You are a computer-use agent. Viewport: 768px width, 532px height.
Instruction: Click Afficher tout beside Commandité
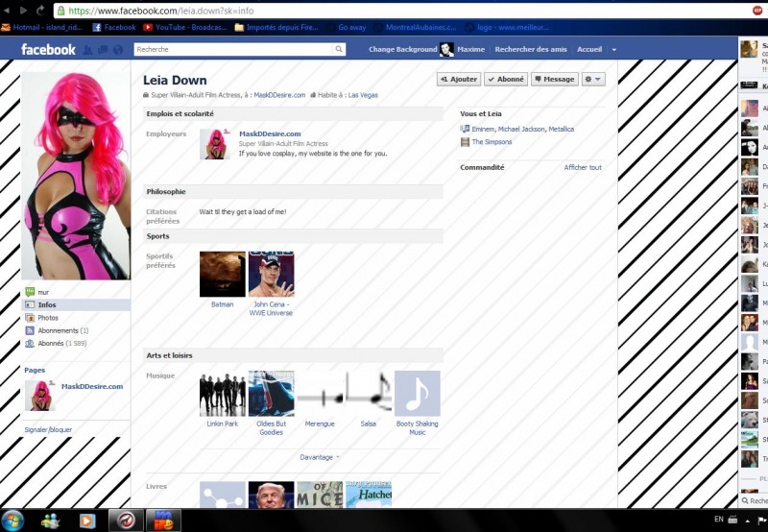583,167
